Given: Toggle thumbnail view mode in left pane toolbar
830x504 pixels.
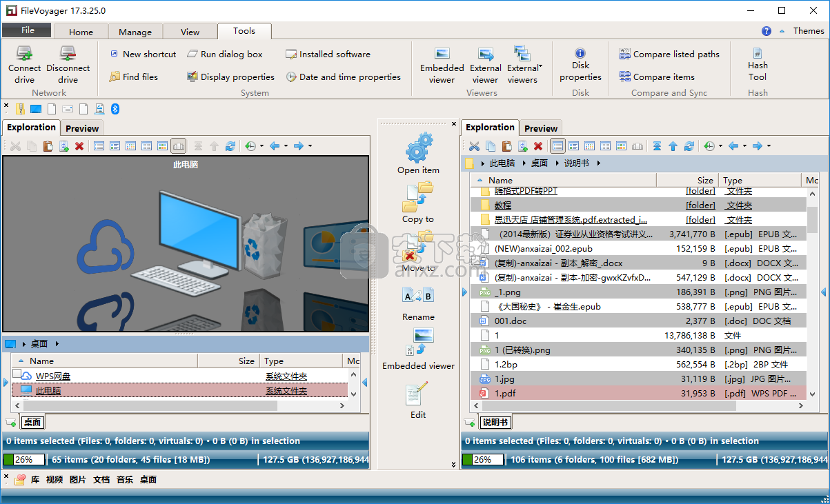Looking at the screenshot, I should (162, 146).
